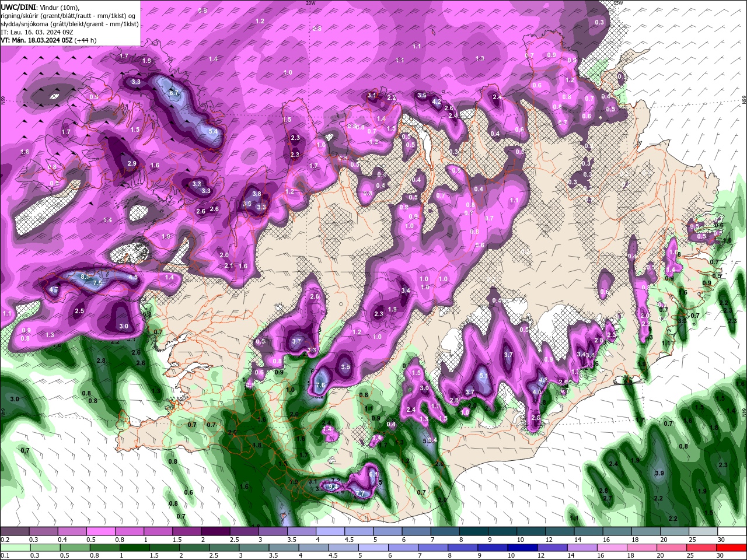The height and width of the screenshot is (560, 747).
Task: Click the 2.9 snowfall value on the map
Action: (x=132, y=164)
